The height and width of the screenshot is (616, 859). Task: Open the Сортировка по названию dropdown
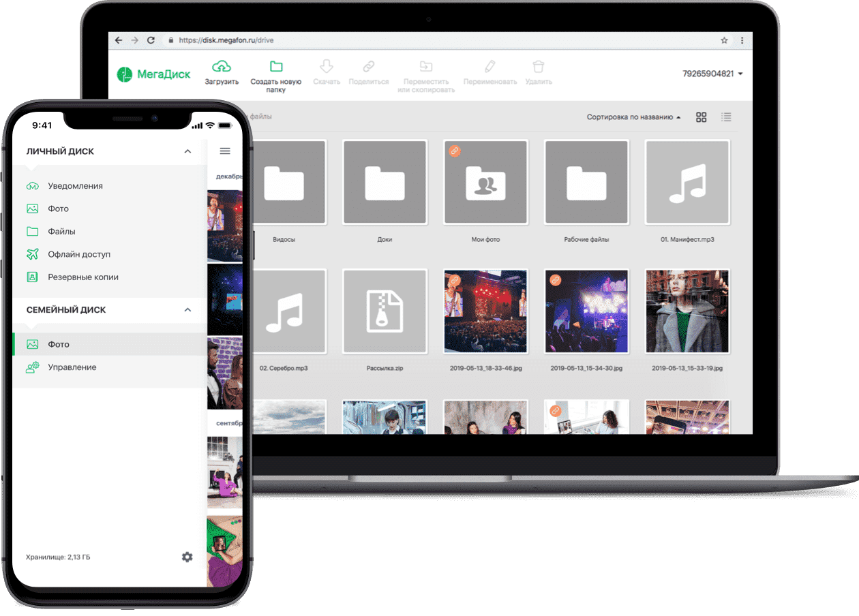[x=633, y=117]
